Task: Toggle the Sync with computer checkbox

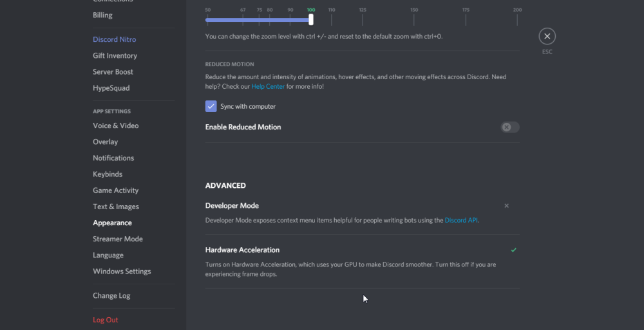Action: click(x=211, y=106)
